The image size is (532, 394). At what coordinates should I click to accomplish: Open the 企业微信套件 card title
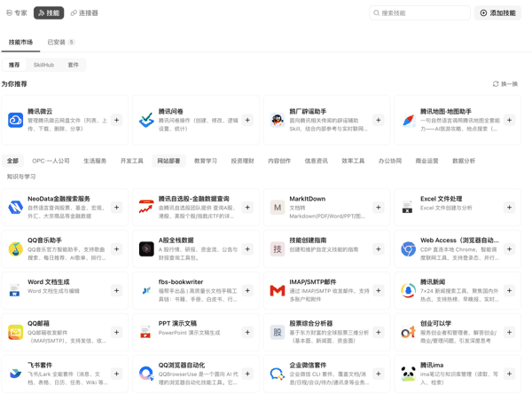click(308, 365)
